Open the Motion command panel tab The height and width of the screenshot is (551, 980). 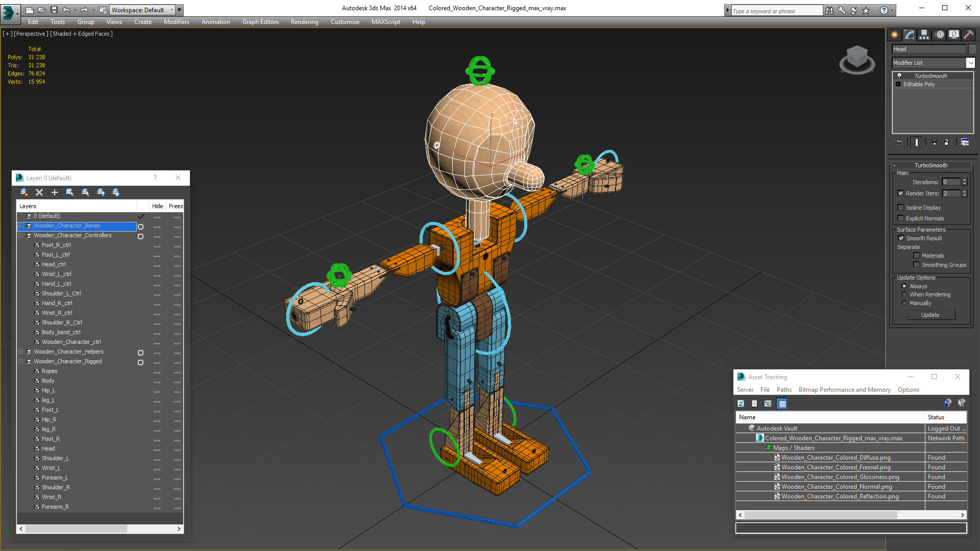coord(939,35)
